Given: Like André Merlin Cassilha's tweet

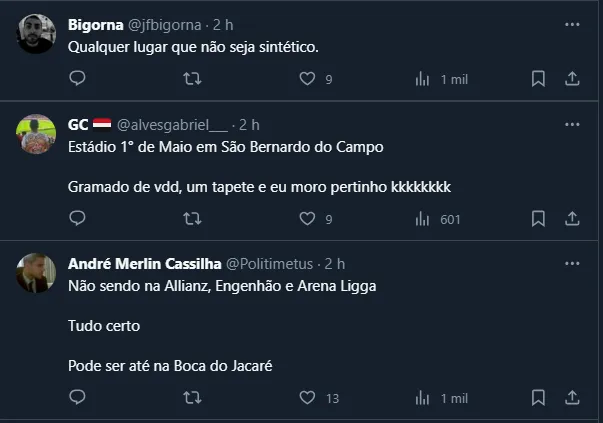Looking at the screenshot, I should pyautogui.click(x=308, y=398).
